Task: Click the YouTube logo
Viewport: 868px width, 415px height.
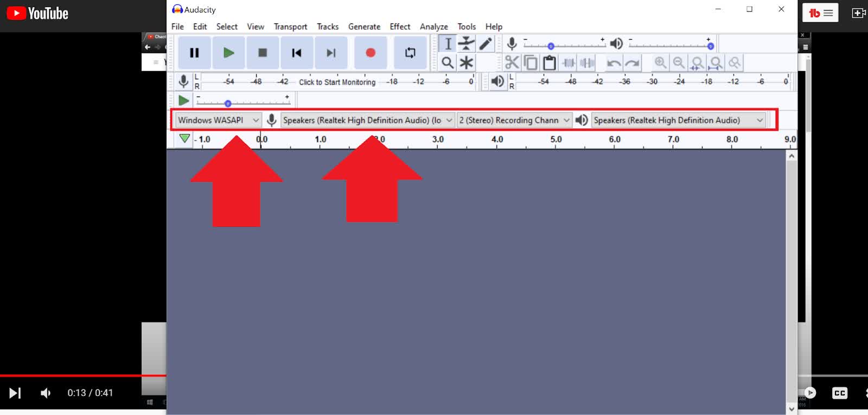Action: (x=37, y=13)
